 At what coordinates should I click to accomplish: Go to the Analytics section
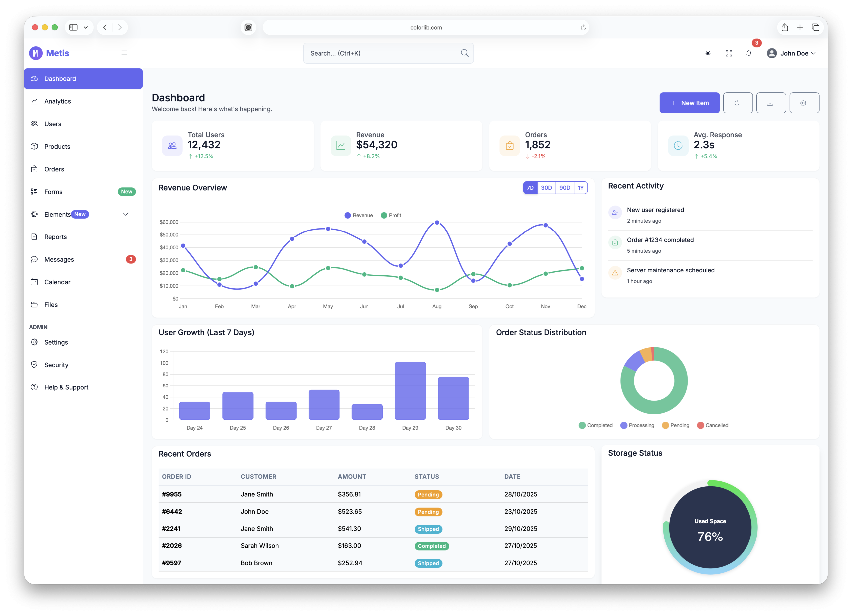(57, 101)
